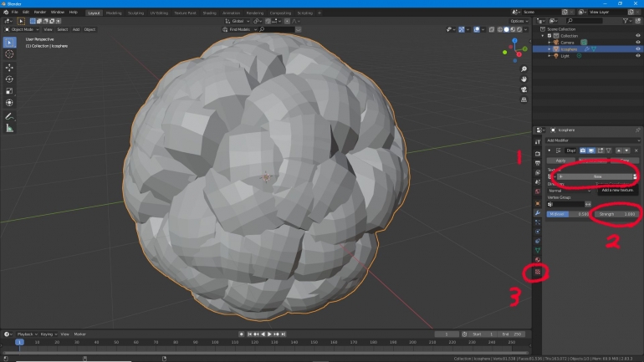Activate the Cursor tool

pyautogui.click(x=9, y=54)
